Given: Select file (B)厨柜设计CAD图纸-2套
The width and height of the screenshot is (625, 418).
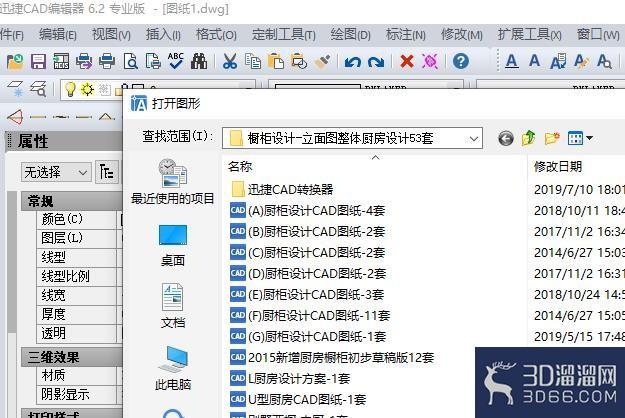Looking at the screenshot, I should [308, 232].
